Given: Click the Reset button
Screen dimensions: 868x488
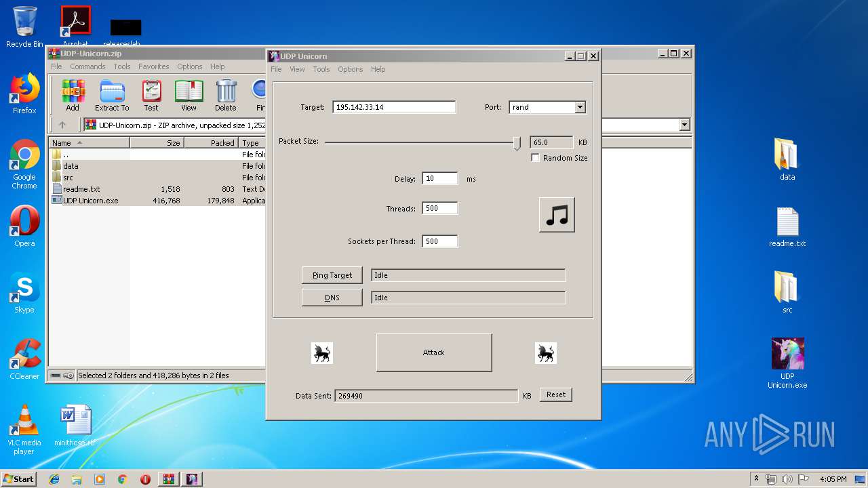Looking at the screenshot, I should [556, 394].
